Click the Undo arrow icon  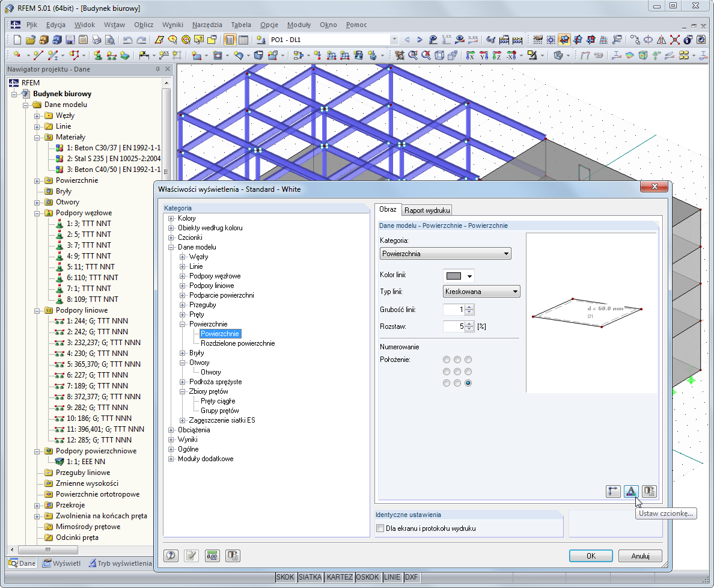(128, 40)
